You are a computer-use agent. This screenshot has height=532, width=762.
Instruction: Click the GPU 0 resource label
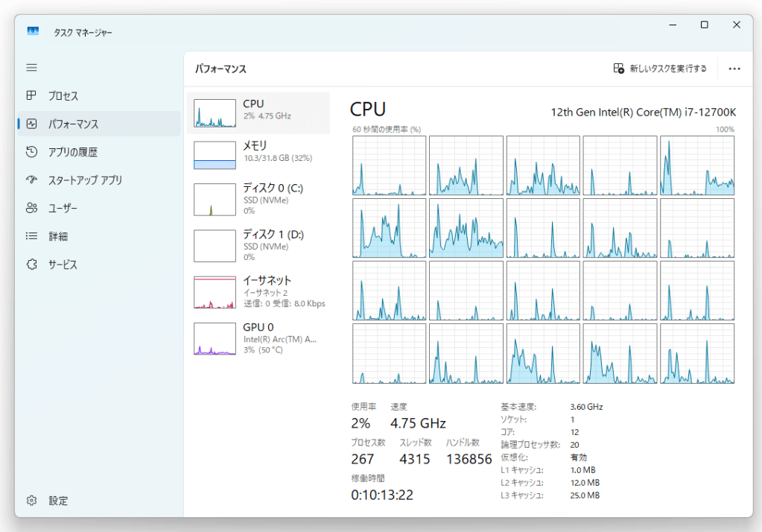pos(258,327)
